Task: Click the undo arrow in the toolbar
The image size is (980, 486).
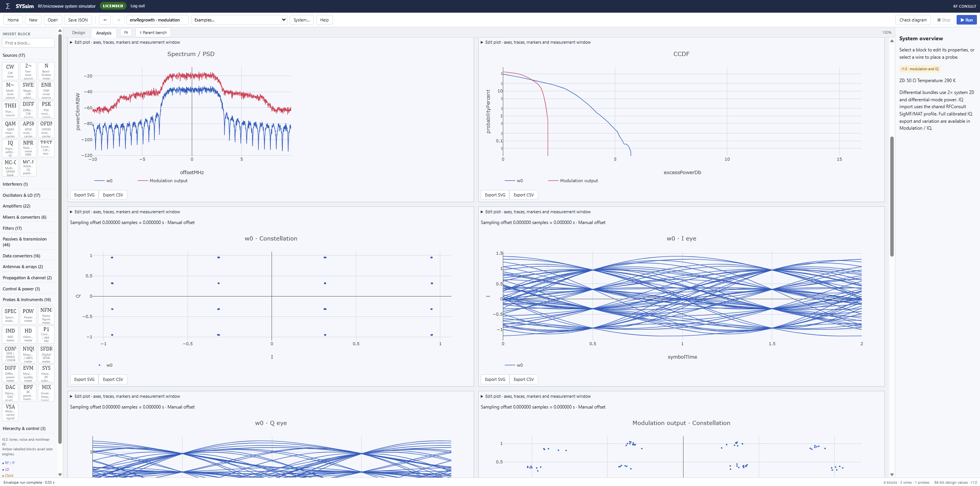Action: (105, 20)
